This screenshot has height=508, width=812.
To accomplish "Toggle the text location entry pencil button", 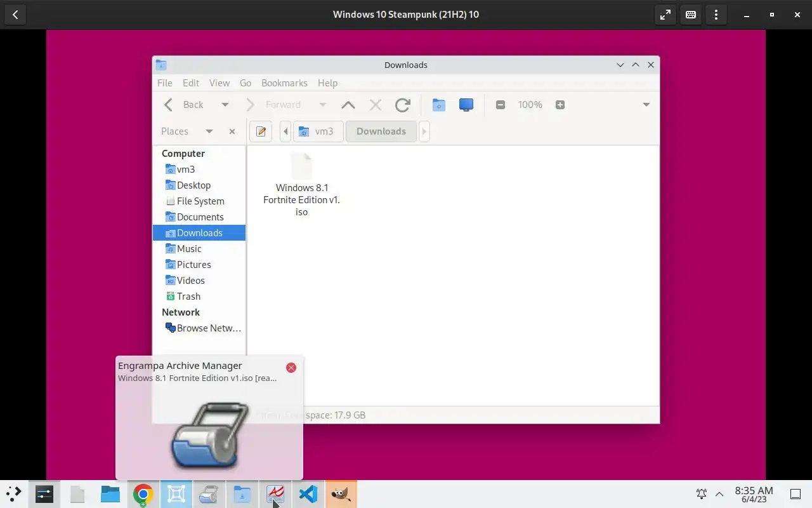I will click(x=261, y=131).
